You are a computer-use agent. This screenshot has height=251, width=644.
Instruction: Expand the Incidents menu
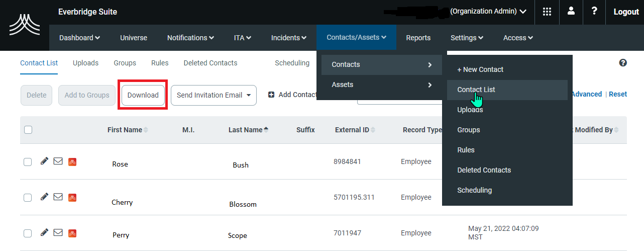(288, 38)
